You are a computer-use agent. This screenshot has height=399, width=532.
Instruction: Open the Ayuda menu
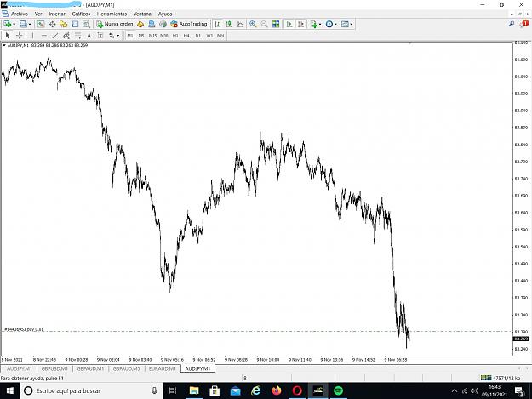click(x=165, y=14)
